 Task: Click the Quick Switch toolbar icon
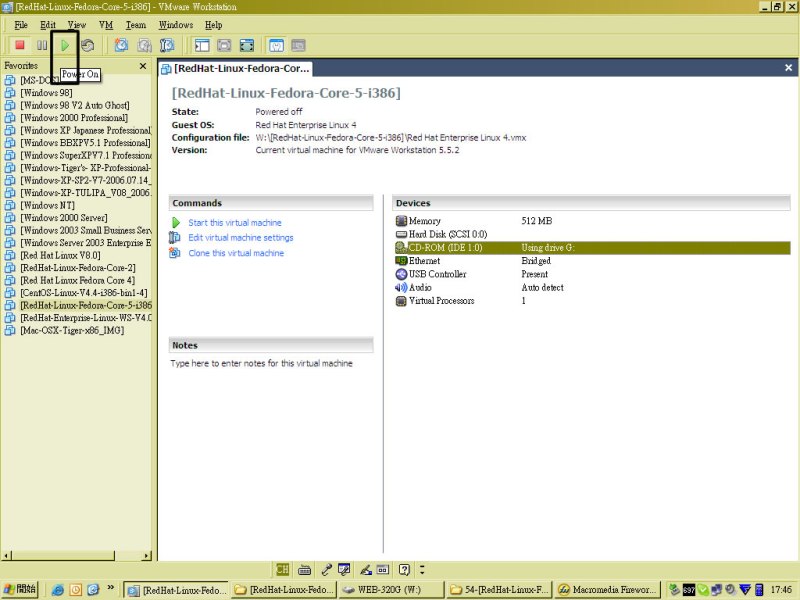point(224,45)
